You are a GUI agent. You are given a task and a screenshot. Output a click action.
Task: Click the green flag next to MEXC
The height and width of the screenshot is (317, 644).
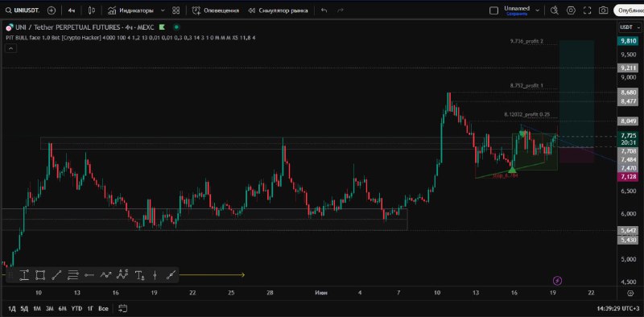pos(162,27)
